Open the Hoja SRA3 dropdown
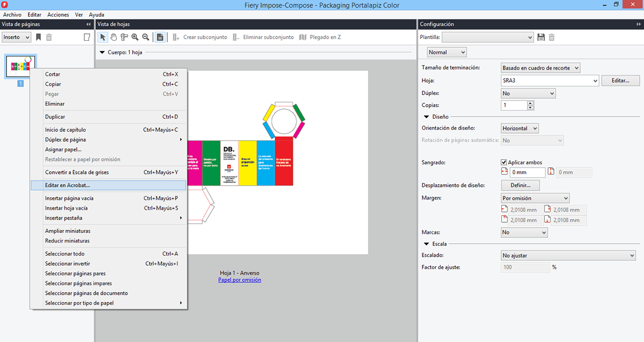 595,81
